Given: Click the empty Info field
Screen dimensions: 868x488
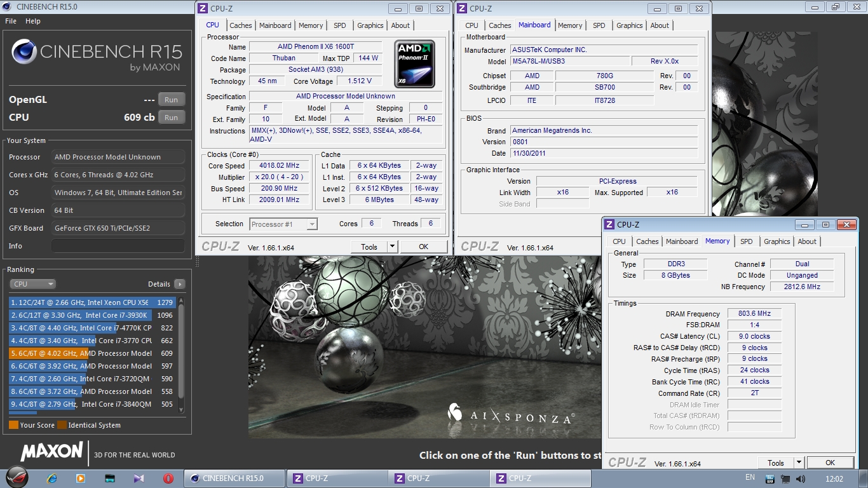Looking at the screenshot, I should click(x=118, y=246).
